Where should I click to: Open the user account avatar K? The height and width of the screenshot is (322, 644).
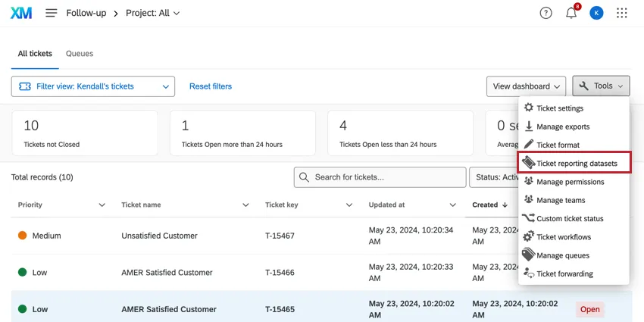[x=596, y=13]
